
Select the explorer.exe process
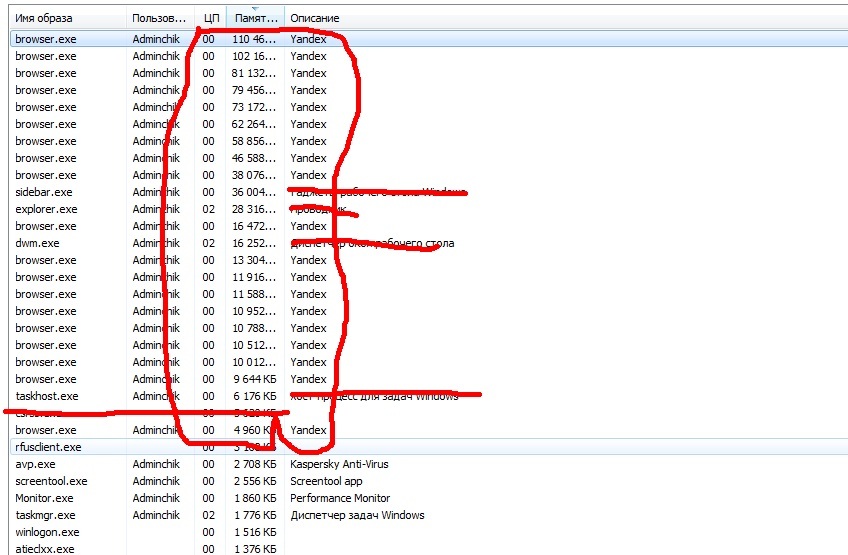(x=429, y=209)
